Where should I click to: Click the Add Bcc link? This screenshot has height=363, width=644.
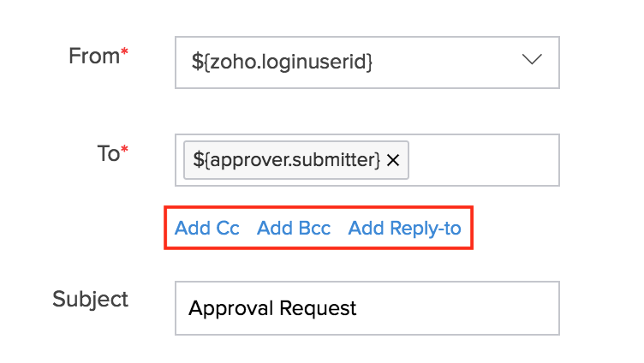click(294, 228)
